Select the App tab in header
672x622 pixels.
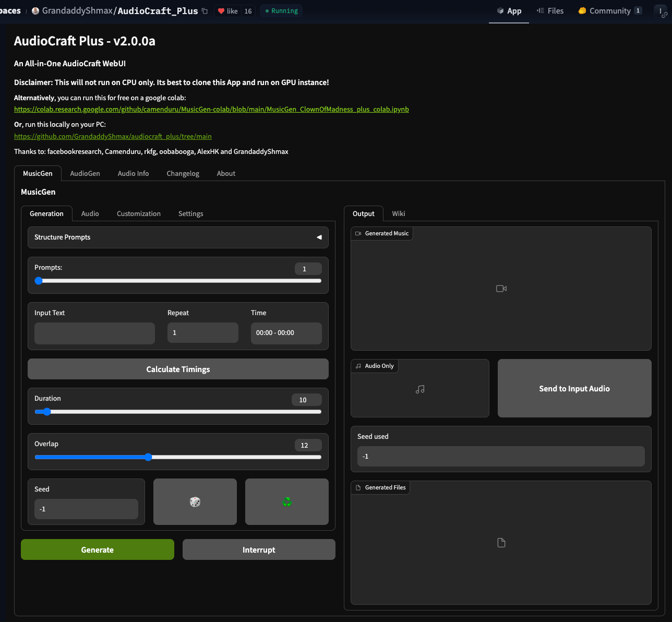pos(509,11)
